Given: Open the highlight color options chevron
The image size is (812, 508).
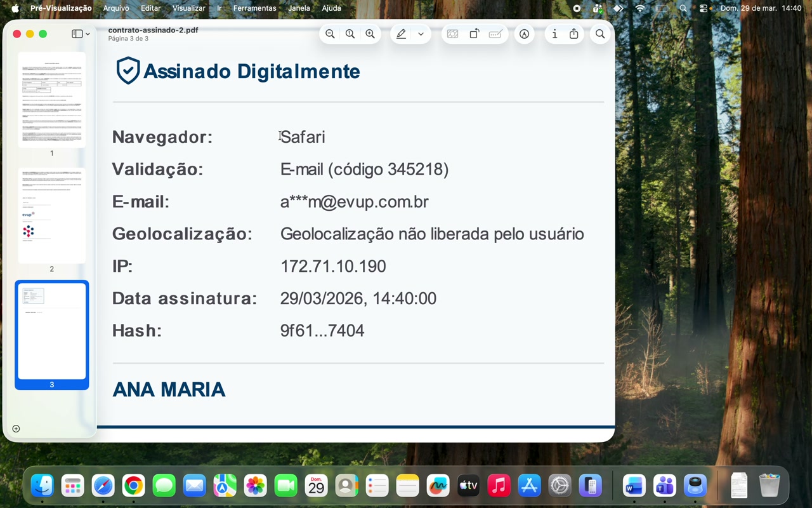Looking at the screenshot, I should (421, 34).
